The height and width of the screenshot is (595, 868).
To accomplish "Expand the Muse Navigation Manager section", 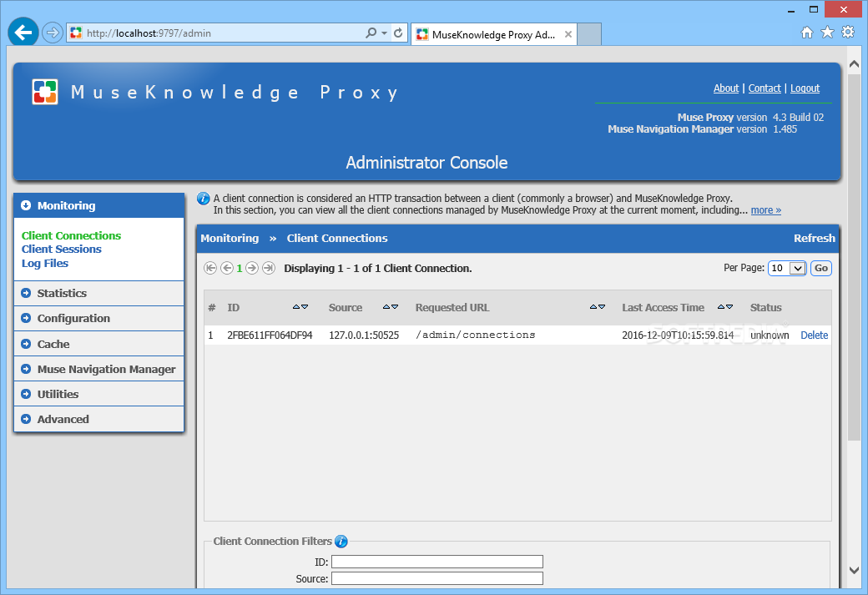I will [x=99, y=369].
